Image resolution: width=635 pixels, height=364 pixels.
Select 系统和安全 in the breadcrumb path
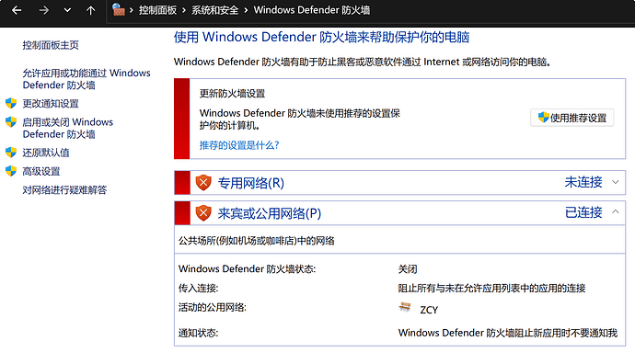click(214, 10)
